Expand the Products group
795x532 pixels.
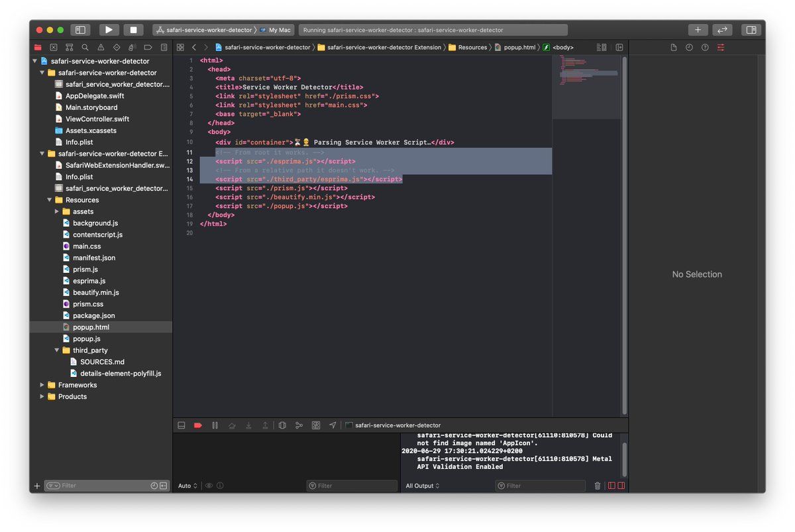point(42,397)
